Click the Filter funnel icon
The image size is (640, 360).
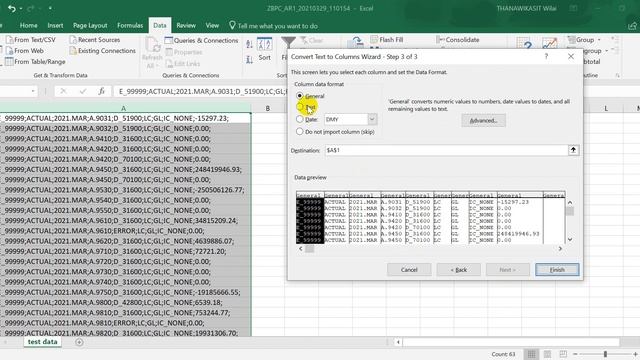tap(288, 42)
